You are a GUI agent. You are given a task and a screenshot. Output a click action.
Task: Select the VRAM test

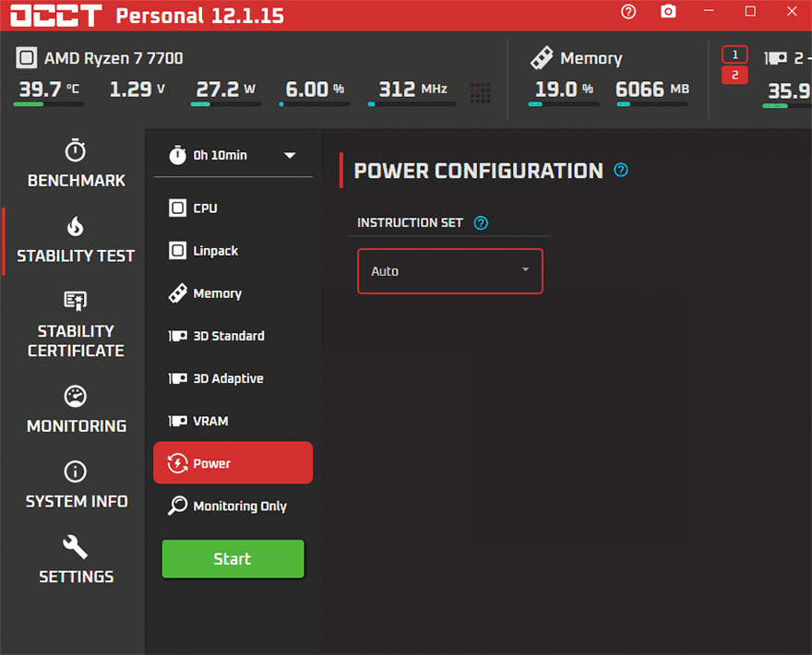pyautogui.click(x=233, y=421)
